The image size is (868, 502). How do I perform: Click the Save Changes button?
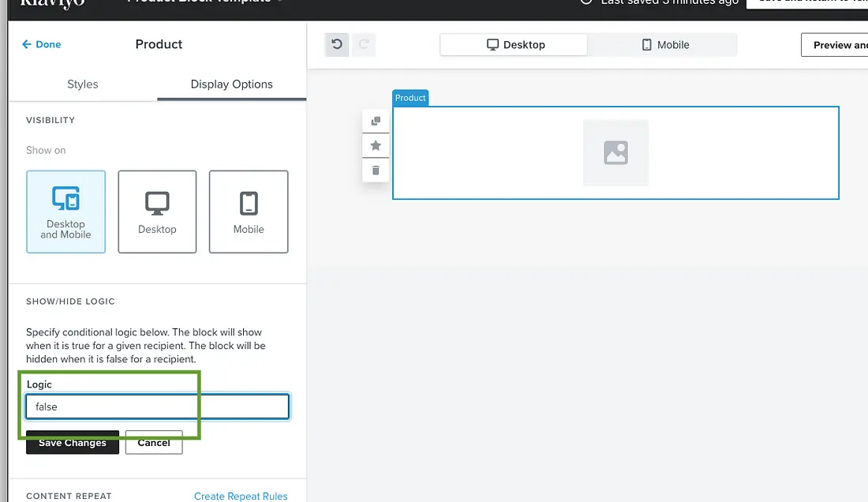(x=73, y=443)
